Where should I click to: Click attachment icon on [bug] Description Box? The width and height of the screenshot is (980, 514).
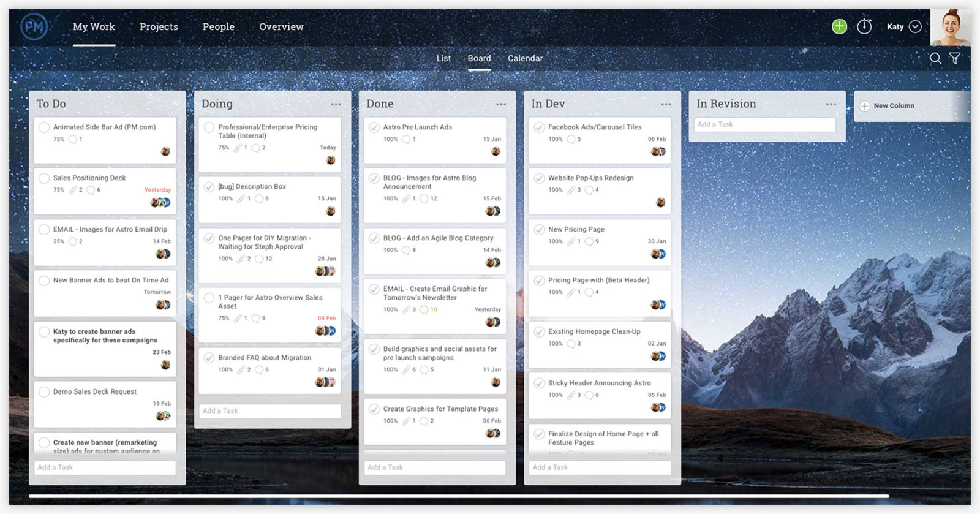241,199
